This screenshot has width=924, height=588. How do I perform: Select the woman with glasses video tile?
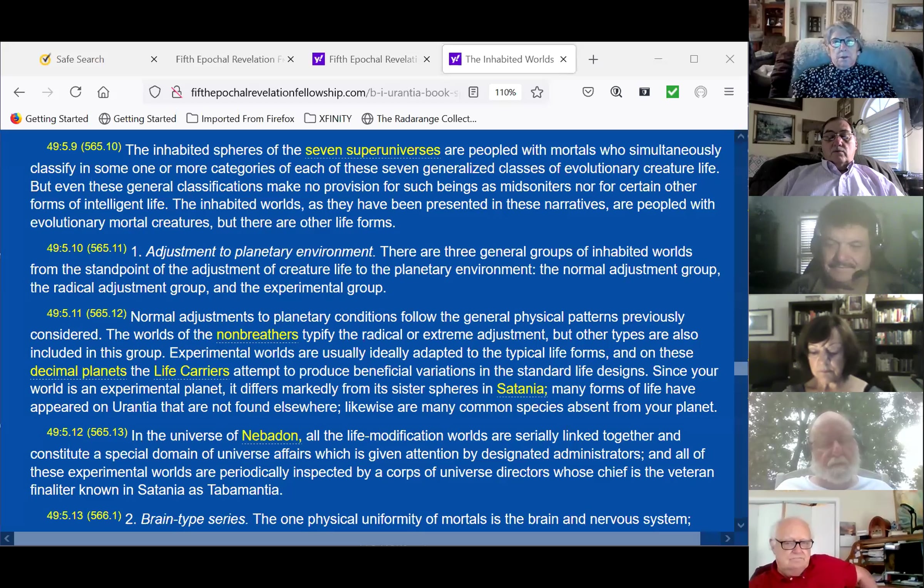click(x=836, y=49)
